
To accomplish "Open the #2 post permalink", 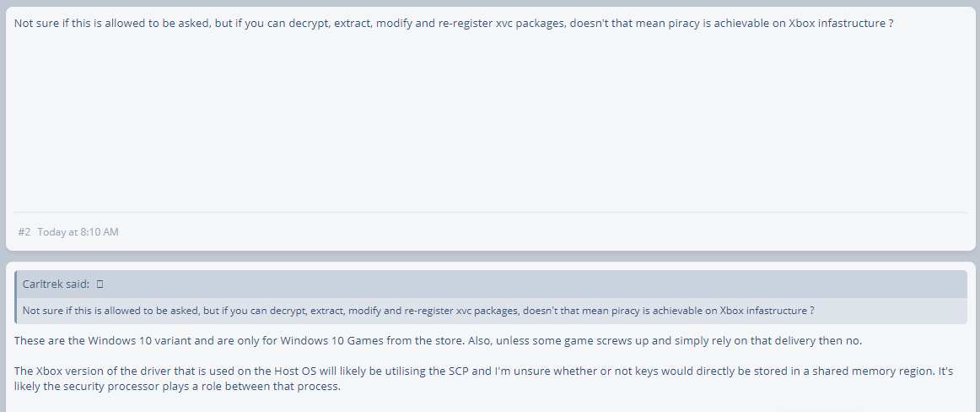I will [x=24, y=232].
